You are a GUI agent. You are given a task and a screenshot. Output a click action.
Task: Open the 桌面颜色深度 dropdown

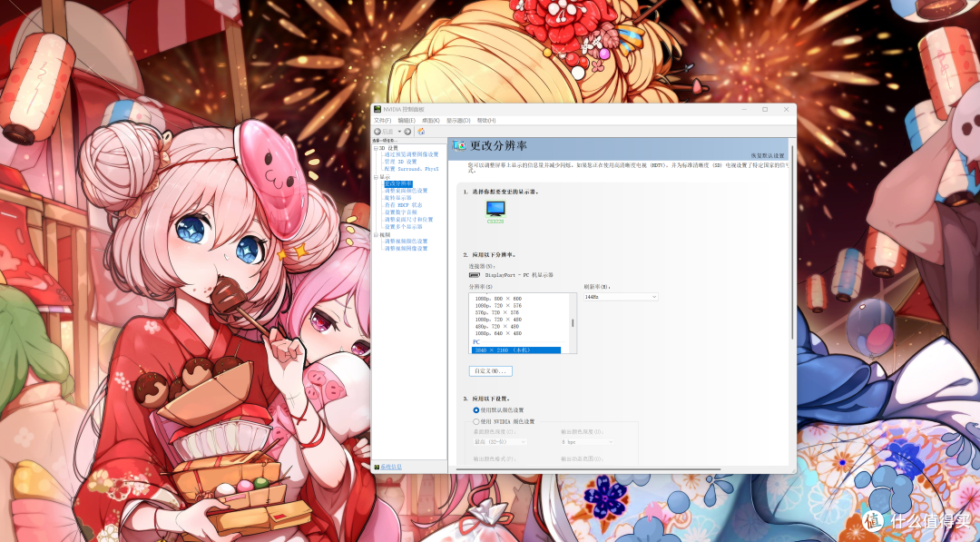[500, 442]
